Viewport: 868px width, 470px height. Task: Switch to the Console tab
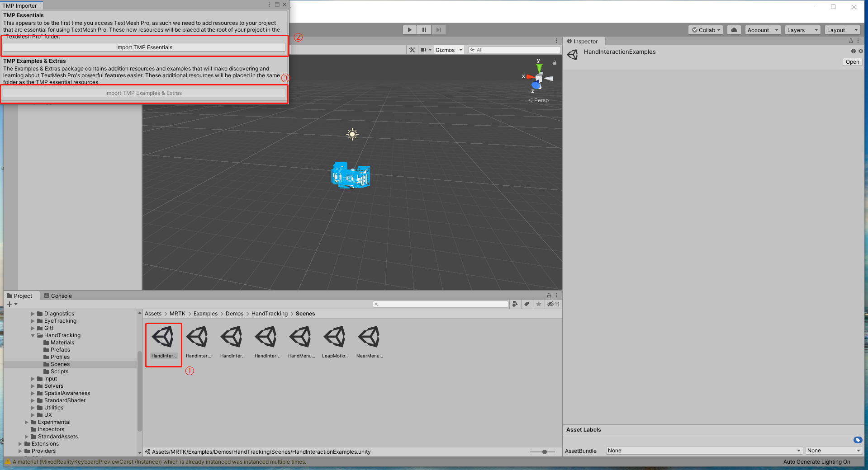[x=58, y=296]
